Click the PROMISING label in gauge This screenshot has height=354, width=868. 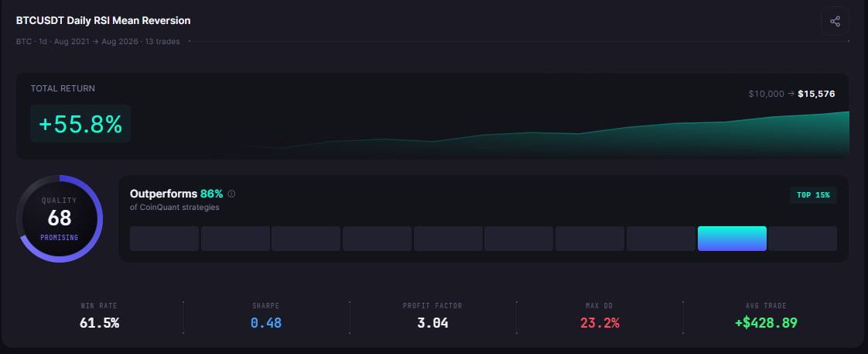click(60, 237)
